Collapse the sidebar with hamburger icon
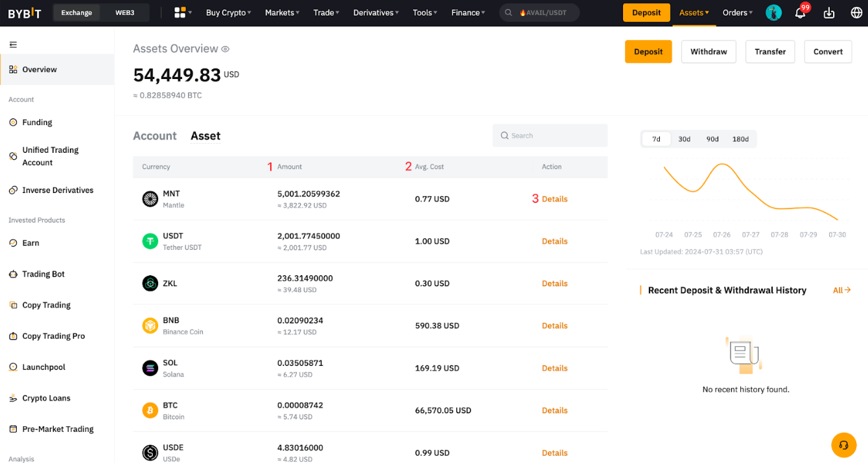 pyautogui.click(x=13, y=45)
